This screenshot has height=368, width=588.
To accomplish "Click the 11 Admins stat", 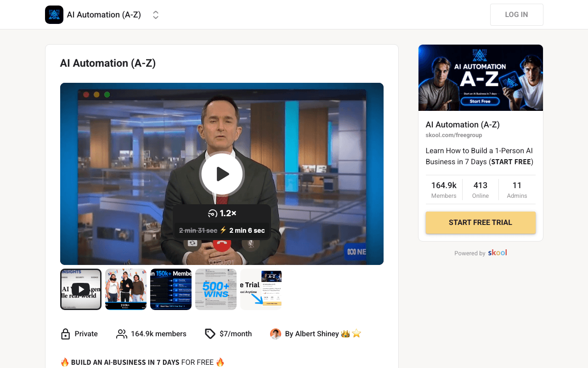I will pos(517,190).
